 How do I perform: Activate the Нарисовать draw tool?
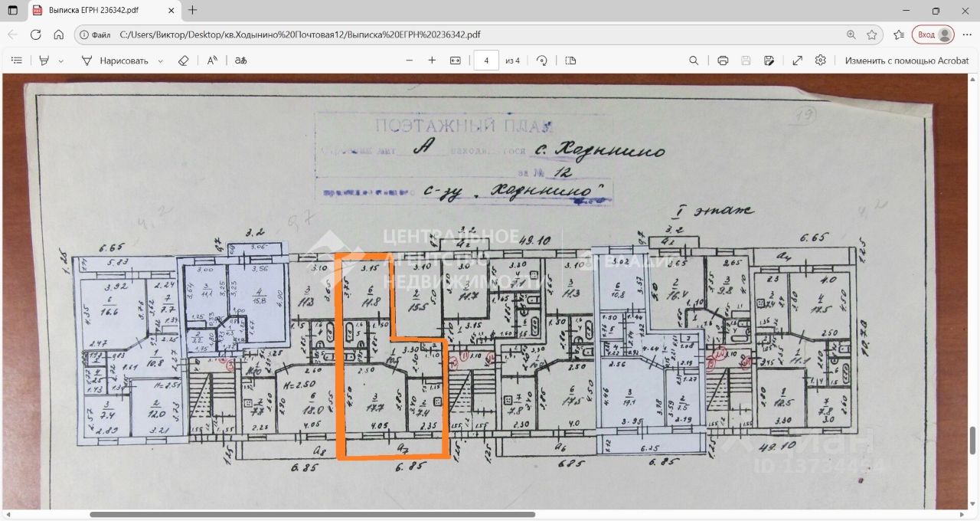pyautogui.click(x=115, y=61)
